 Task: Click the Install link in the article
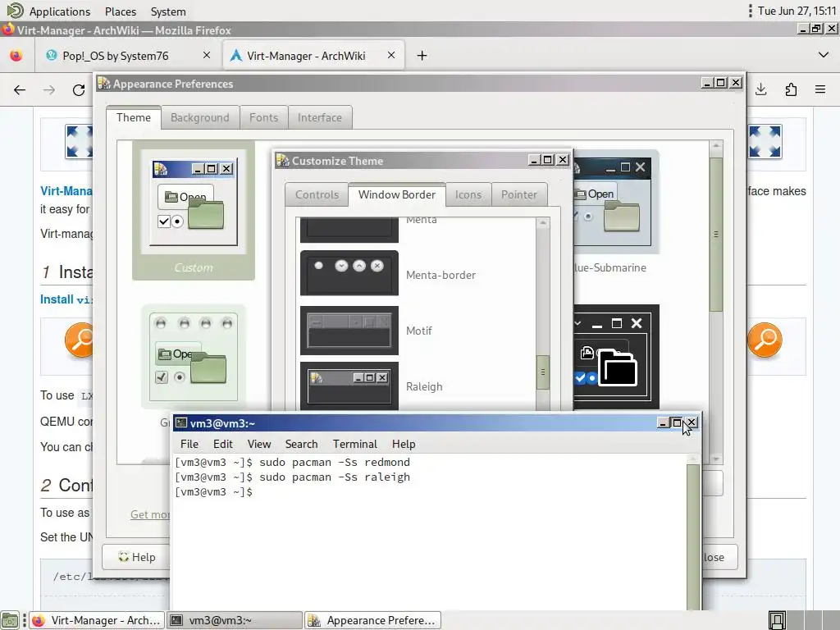click(57, 299)
